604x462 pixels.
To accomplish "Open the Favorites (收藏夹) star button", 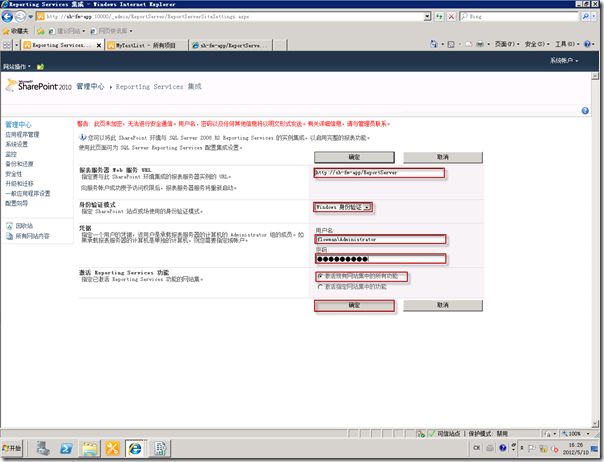I will 15,31.
